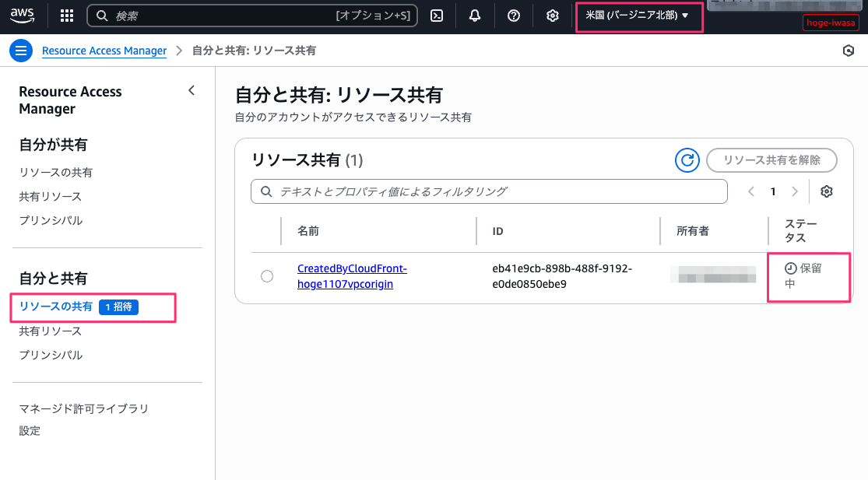Image resolution: width=868 pixels, height=480 pixels.
Task: Expand the 米国 (バージニア北部) region dropdown
Action: pos(638,16)
